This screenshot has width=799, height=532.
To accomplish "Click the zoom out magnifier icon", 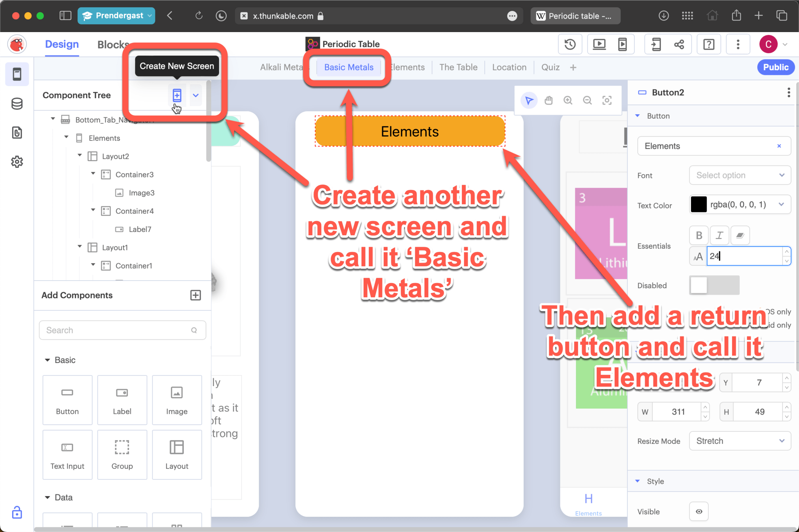I will 587,100.
